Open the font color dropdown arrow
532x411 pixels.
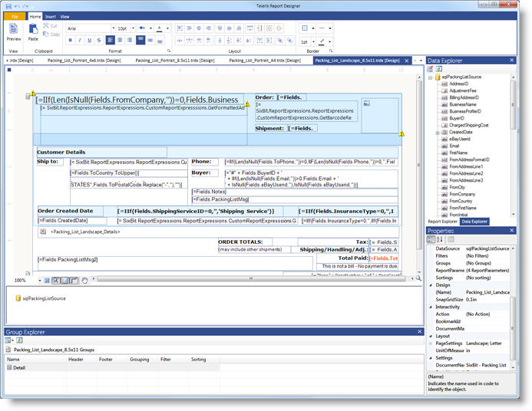tap(167, 28)
